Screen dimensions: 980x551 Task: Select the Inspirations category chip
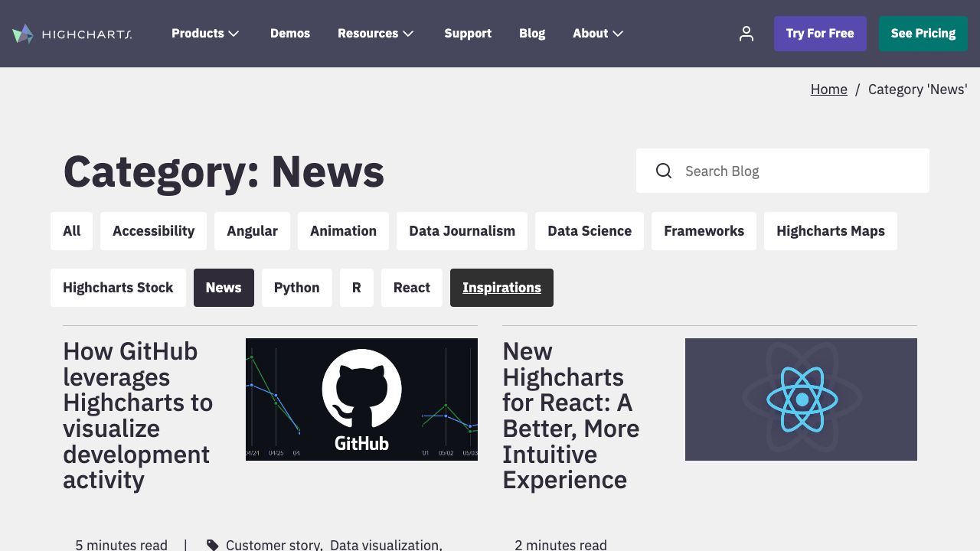point(501,288)
